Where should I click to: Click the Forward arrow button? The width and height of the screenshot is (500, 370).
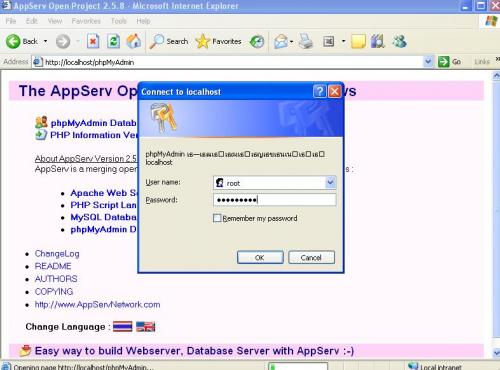click(x=63, y=42)
